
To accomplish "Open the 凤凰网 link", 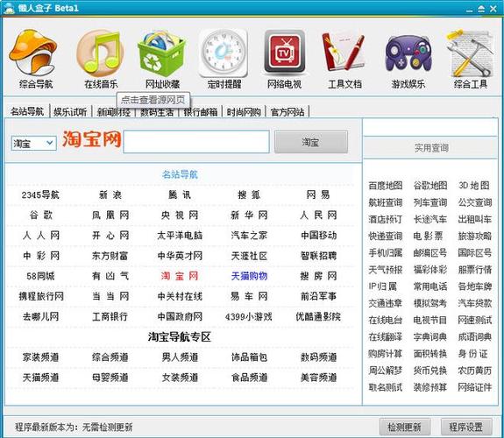I will point(110,215).
